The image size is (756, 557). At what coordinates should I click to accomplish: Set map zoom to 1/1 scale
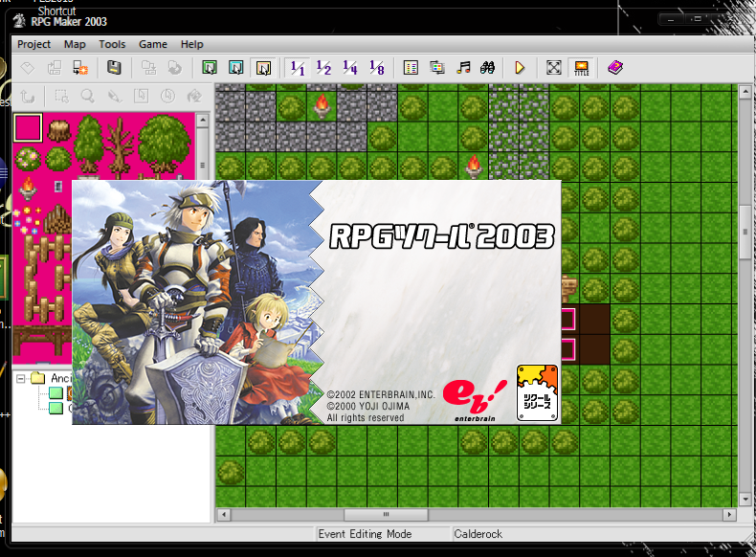click(298, 68)
